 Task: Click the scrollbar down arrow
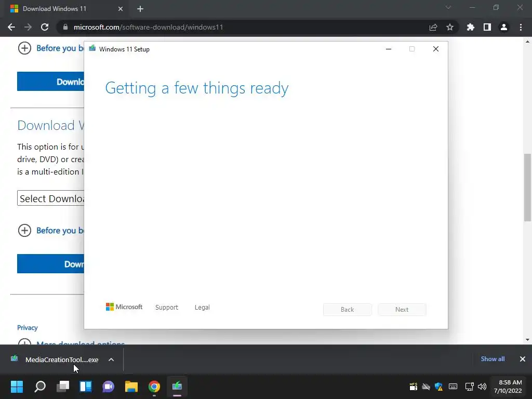click(x=527, y=340)
